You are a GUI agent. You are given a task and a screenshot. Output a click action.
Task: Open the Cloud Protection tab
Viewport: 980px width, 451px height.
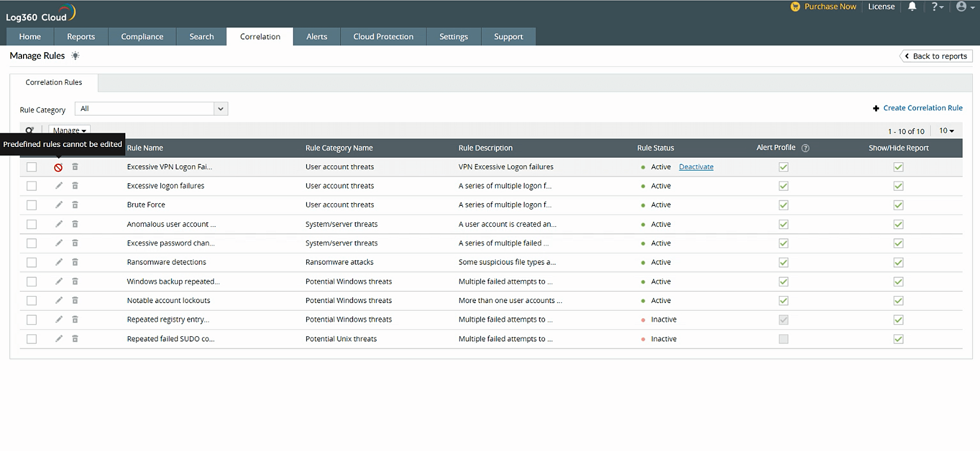coord(383,37)
